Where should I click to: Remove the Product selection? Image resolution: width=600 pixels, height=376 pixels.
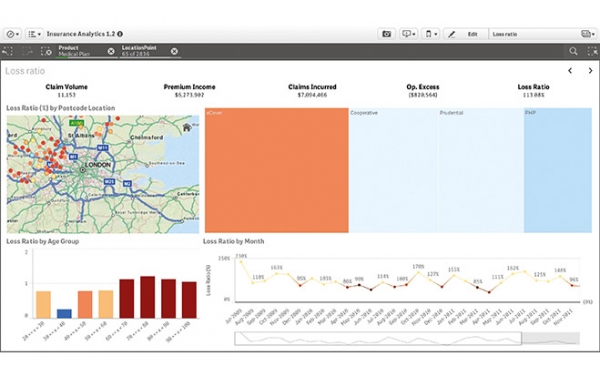pos(111,51)
